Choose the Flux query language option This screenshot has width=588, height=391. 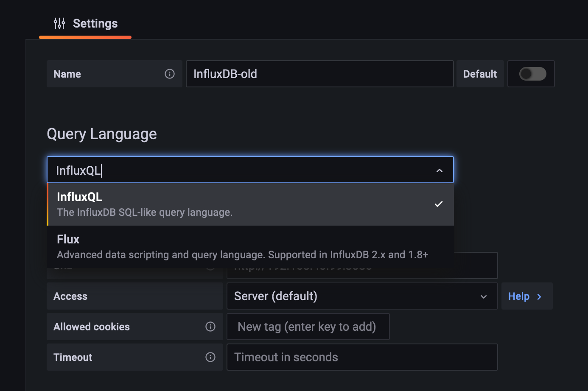250,247
